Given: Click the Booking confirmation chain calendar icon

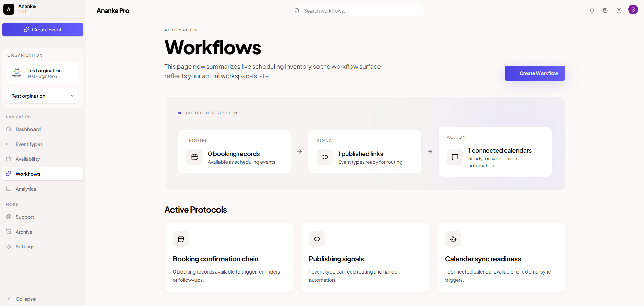Looking at the screenshot, I should tap(181, 239).
